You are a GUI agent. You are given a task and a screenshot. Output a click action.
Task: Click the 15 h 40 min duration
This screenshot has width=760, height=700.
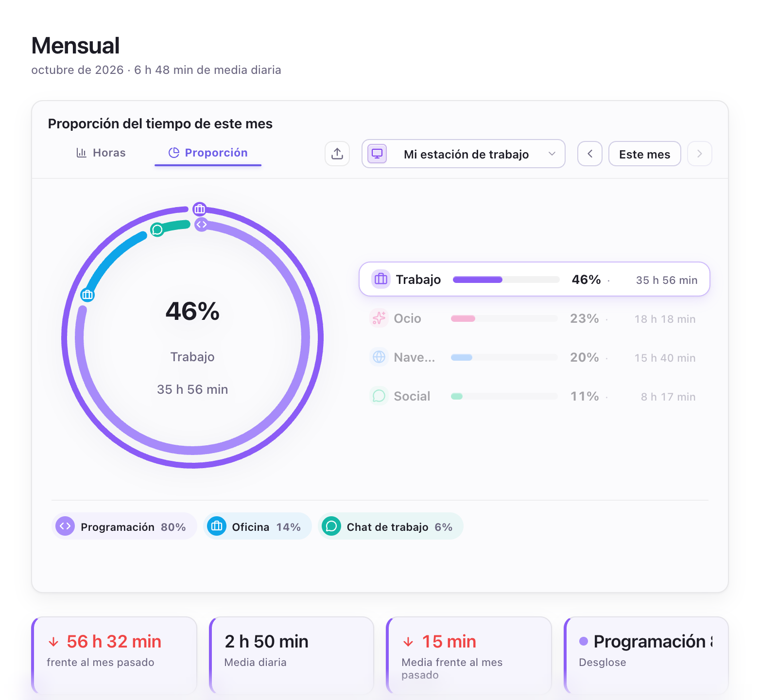665,358
